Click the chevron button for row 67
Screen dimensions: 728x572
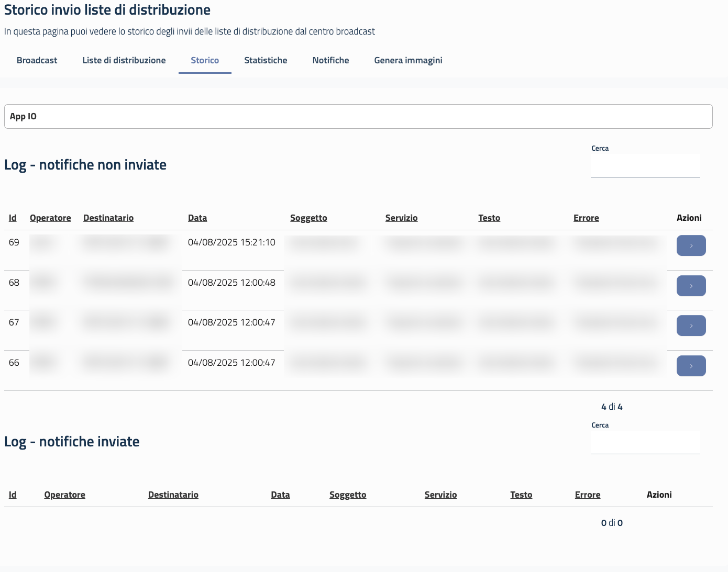tap(691, 326)
